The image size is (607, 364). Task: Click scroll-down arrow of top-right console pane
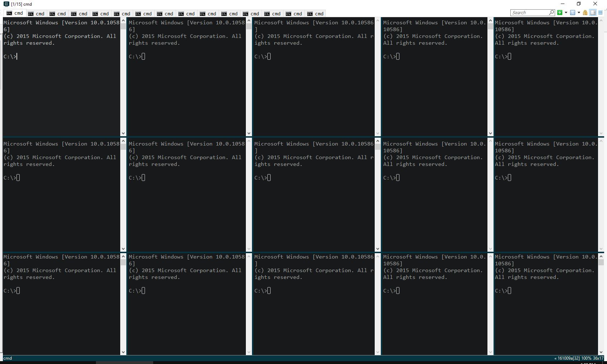pos(601,133)
